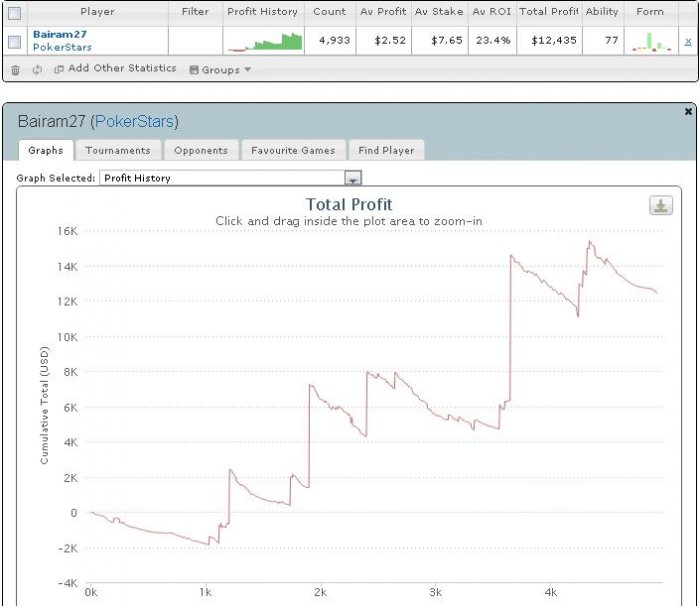The image size is (700, 607).
Task: Click the ability value 77
Action: [612, 41]
